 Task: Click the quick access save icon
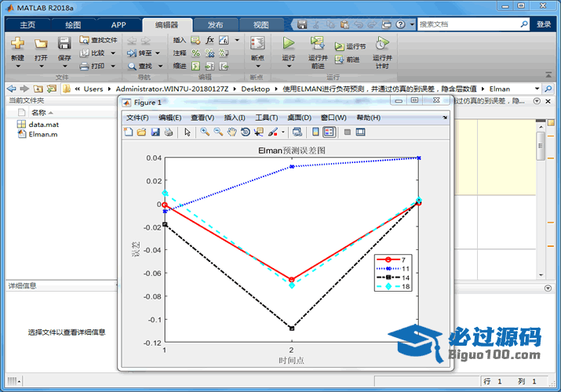click(302, 24)
